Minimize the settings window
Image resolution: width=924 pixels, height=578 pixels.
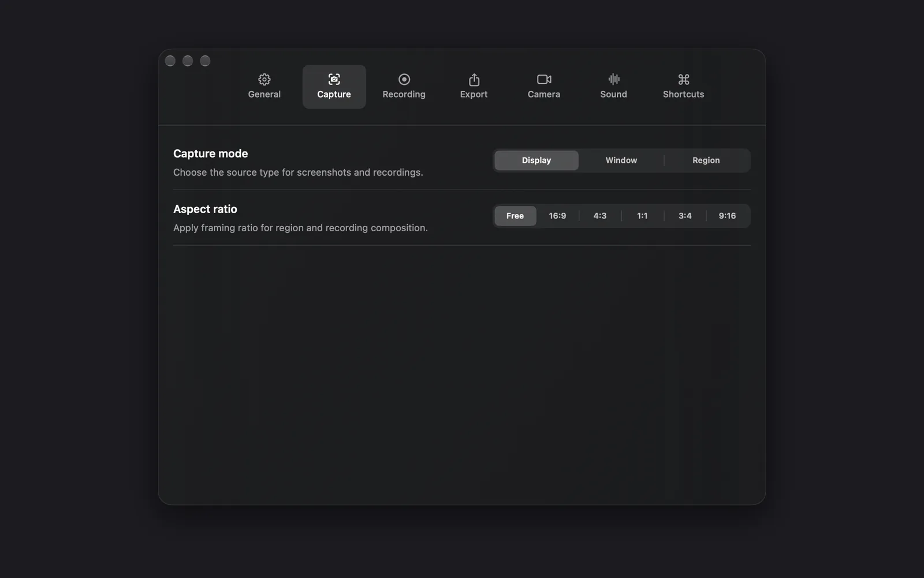click(x=188, y=61)
